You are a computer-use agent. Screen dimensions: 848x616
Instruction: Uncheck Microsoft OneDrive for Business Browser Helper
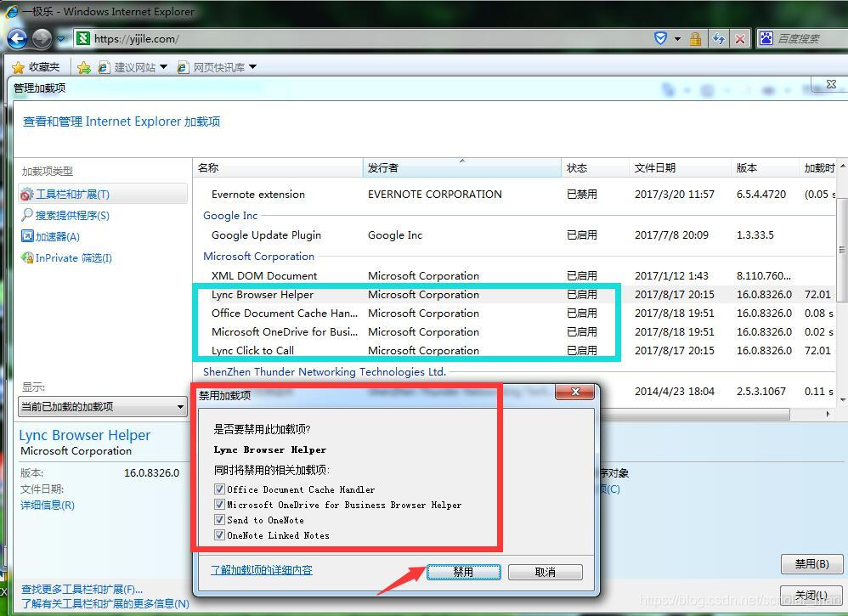[219, 504]
